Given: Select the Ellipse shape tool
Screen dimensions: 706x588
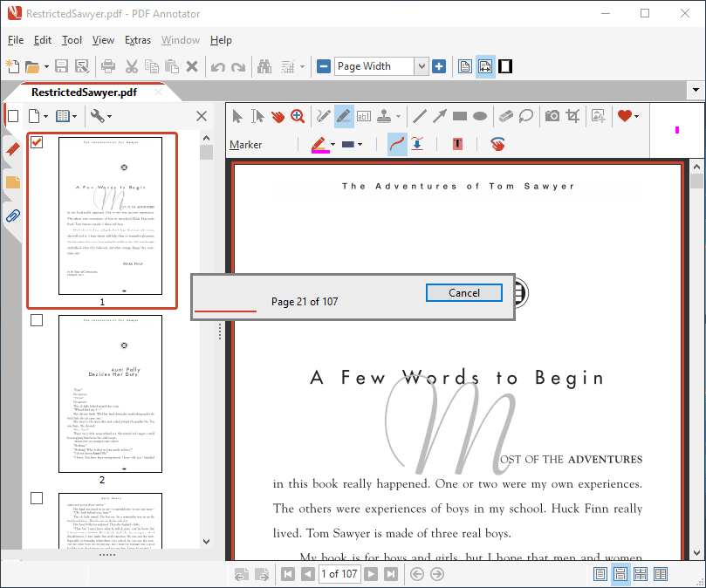Looking at the screenshot, I should 480,117.
